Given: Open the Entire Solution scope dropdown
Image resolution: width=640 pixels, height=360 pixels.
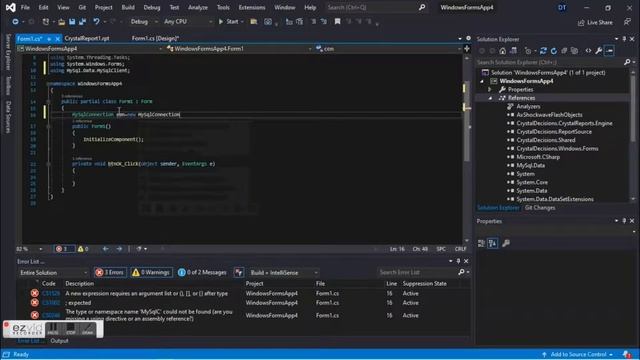Looking at the screenshot, I should coord(53,273).
